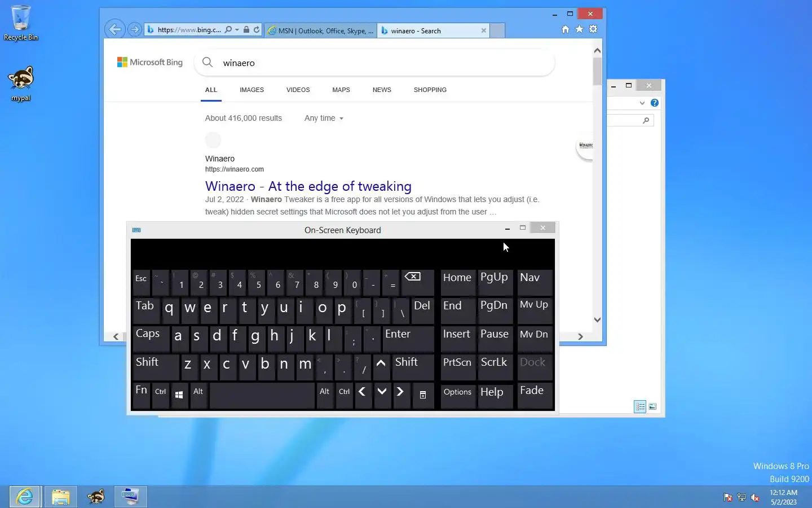This screenshot has width=812, height=508.
Task: Open the IE Tools gear icon
Action: 593,29
